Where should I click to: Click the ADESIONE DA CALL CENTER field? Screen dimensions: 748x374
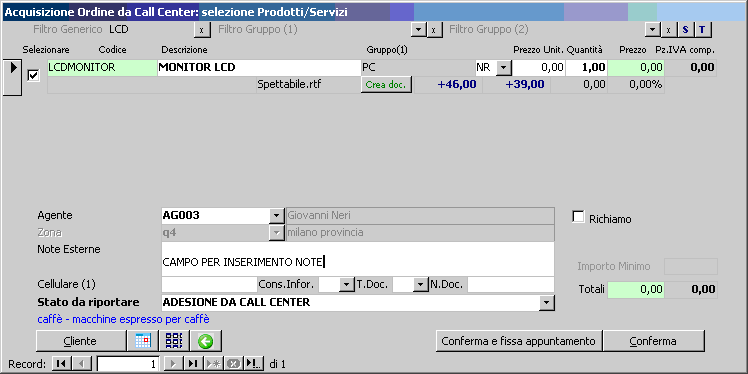(350, 302)
